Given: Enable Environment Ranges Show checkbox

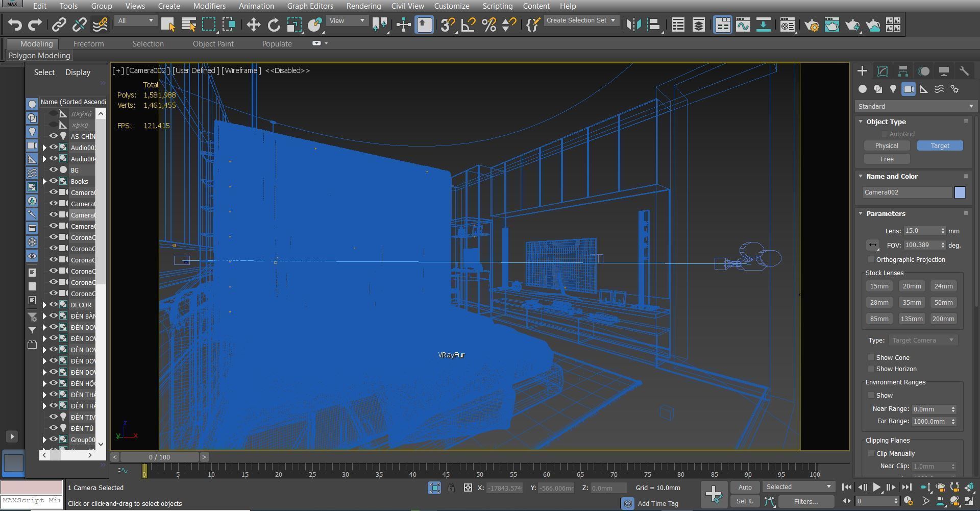Looking at the screenshot, I should [x=871, y=396].
